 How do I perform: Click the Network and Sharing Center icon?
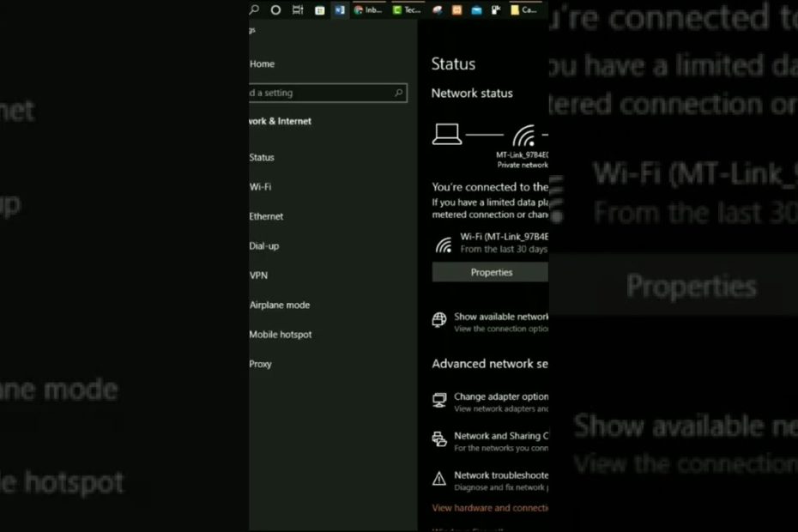[x=439, y=440]
